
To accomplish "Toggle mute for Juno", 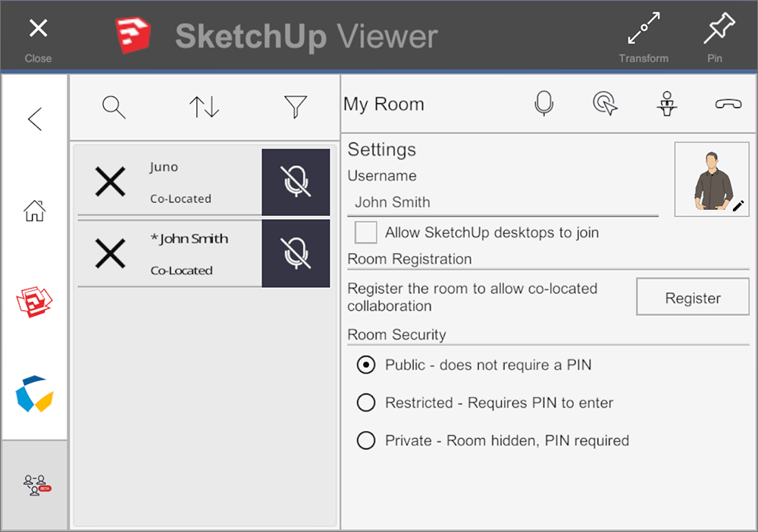I will pos(296,182).
